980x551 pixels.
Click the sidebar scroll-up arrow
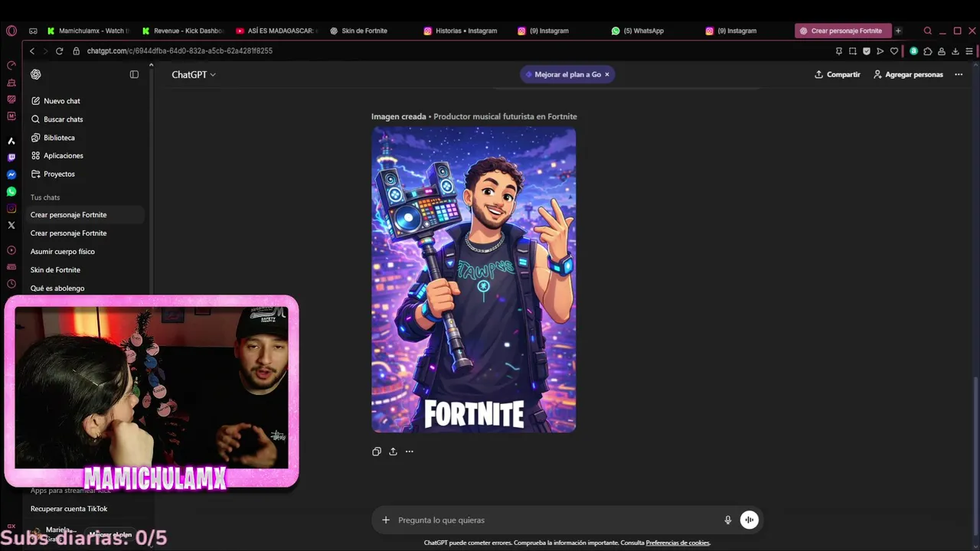click(x=151, y=65)
